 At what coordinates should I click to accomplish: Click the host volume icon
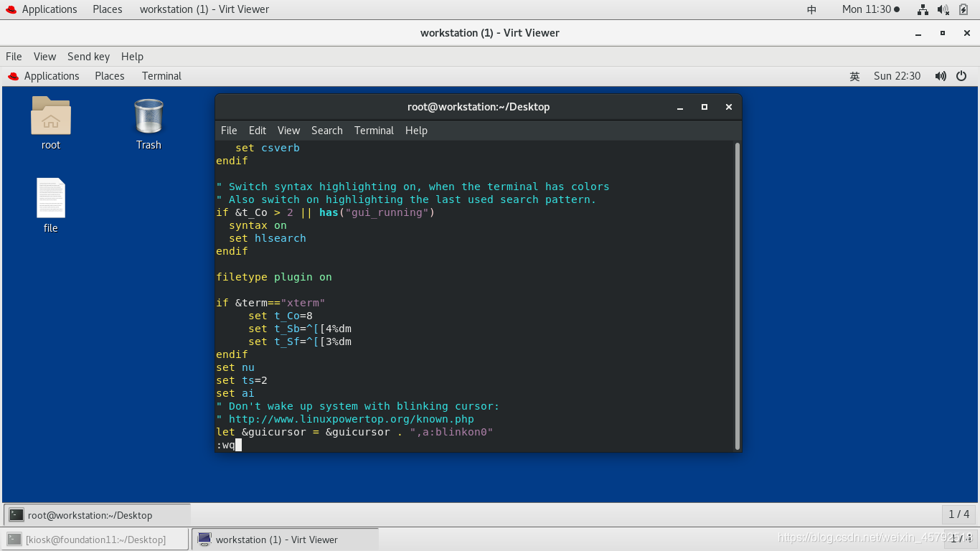click(943, 9)
